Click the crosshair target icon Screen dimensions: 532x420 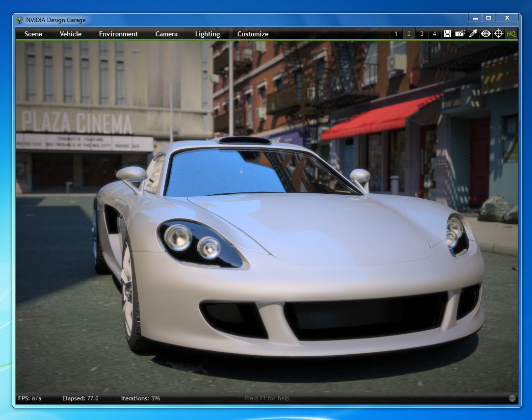499,33
